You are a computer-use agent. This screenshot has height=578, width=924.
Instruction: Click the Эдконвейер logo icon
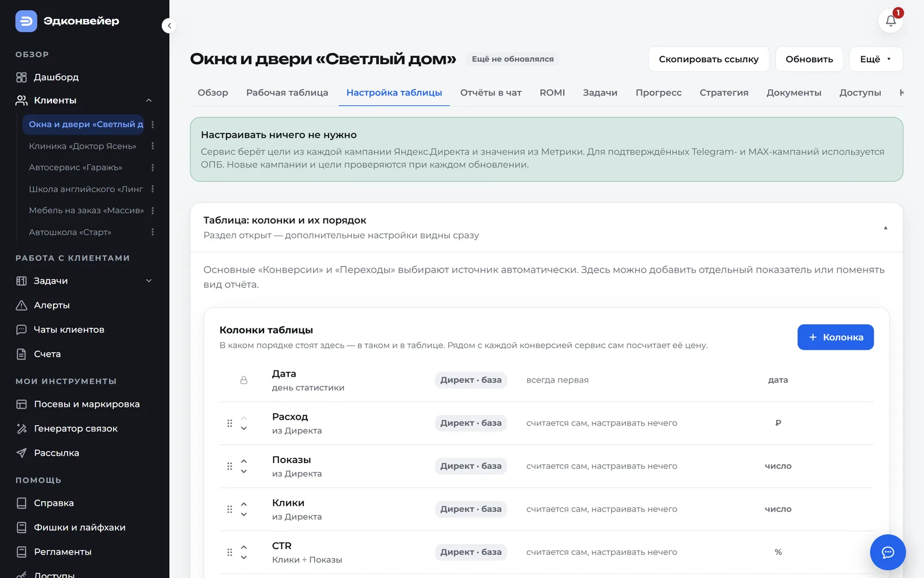pyautogui.click(x=26, y=21)
